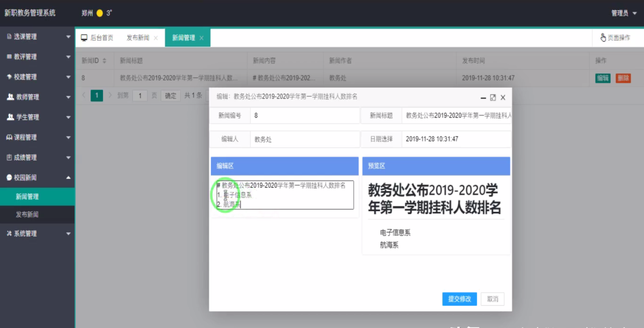Click the 教师管理 user icon
The image size is (644, 328).
[x=10, y=97]
